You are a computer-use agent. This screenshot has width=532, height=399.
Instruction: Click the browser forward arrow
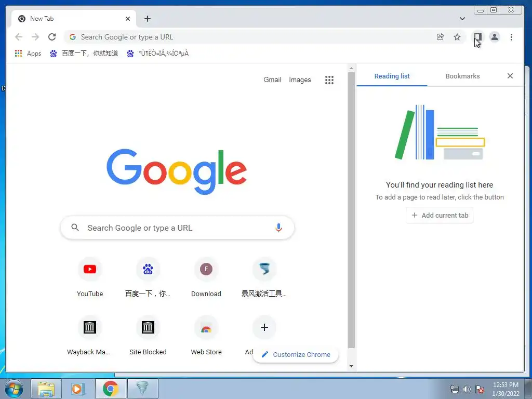[35, 37]
